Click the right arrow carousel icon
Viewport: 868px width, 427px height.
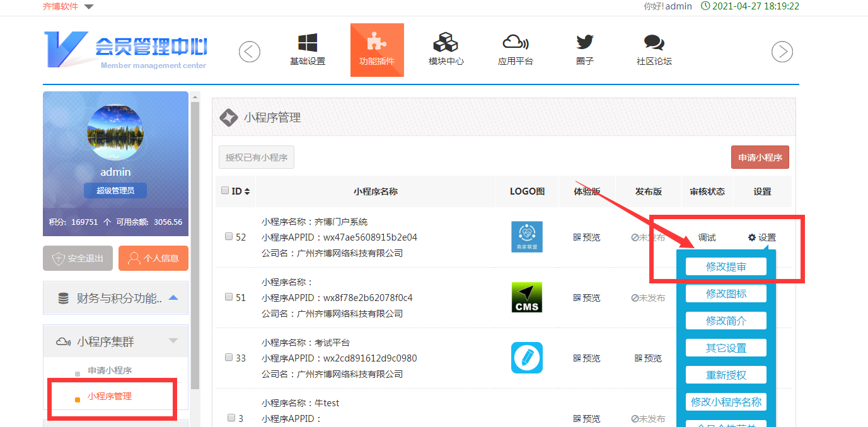(782, 52)
